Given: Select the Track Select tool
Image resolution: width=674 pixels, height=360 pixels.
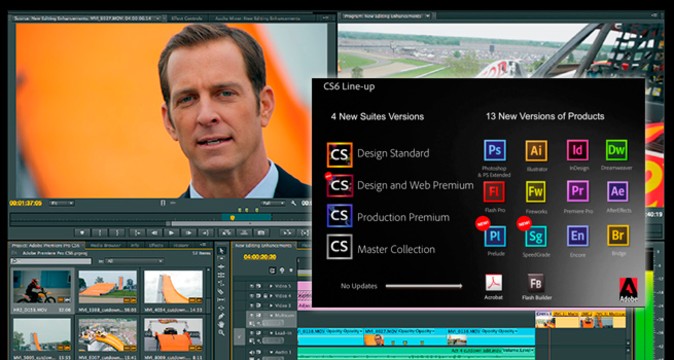Looking at the screenshot, I should point(221,259).
